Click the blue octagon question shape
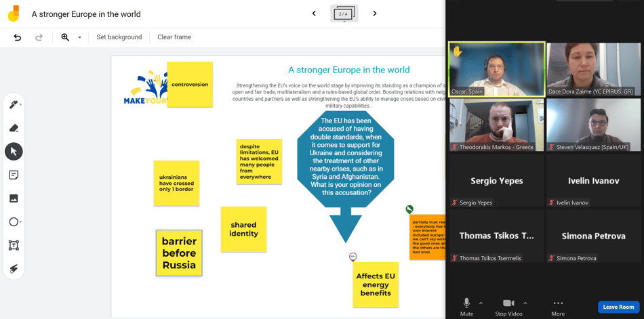 [x=346, y=159]
